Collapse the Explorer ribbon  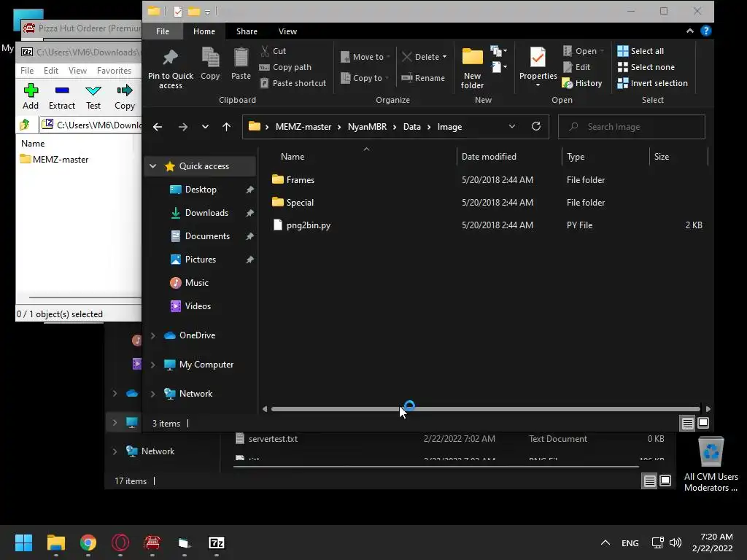pos(690,31)
